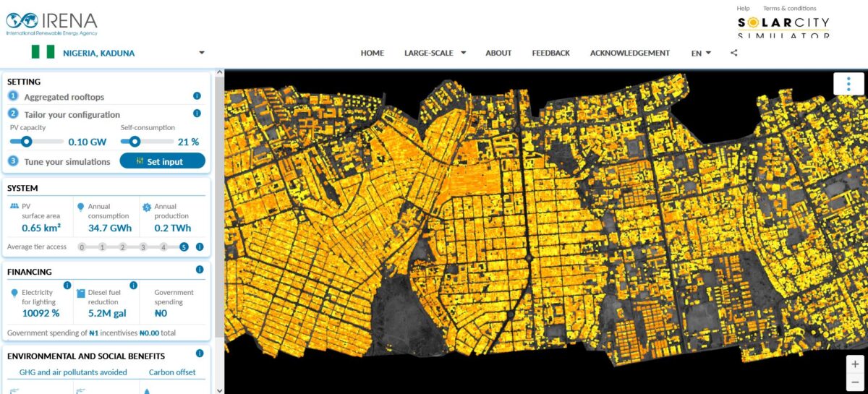Click the info icon next to Aggregated rooftops
868x394 pixels.
[x=197, y=96]
